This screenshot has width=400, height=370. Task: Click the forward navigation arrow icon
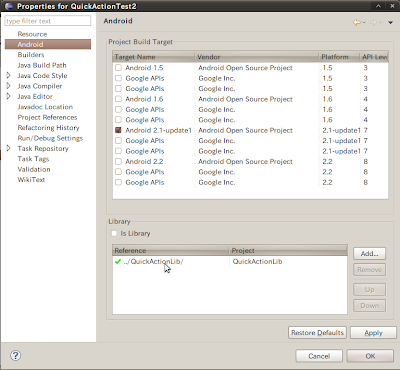(x=373, y=22)
